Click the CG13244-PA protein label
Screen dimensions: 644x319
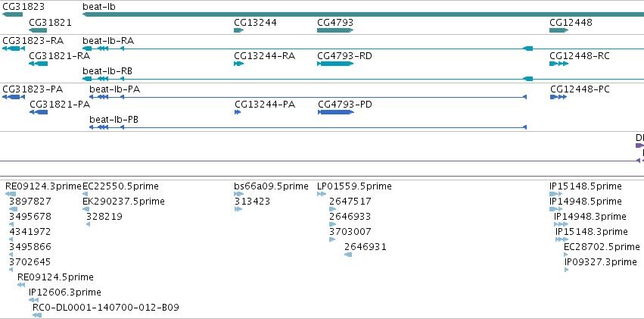(265, 105)
